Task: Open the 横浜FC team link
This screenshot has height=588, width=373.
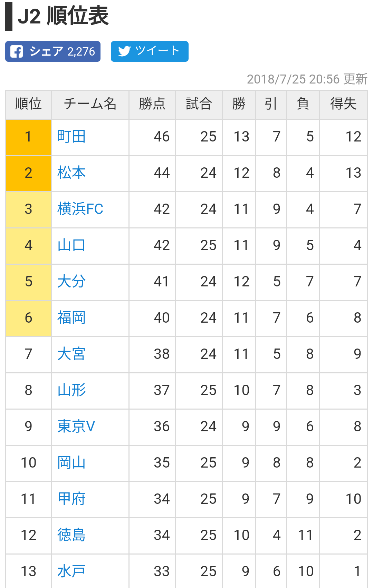Action: [x=80, y=209]
